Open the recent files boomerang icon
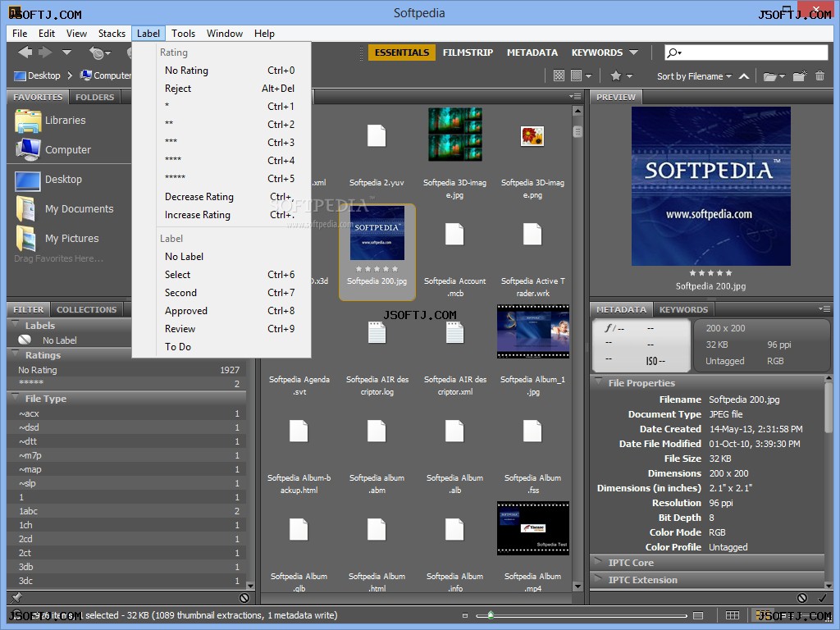This screenshot has height=630, width=840. pos(98,52)
